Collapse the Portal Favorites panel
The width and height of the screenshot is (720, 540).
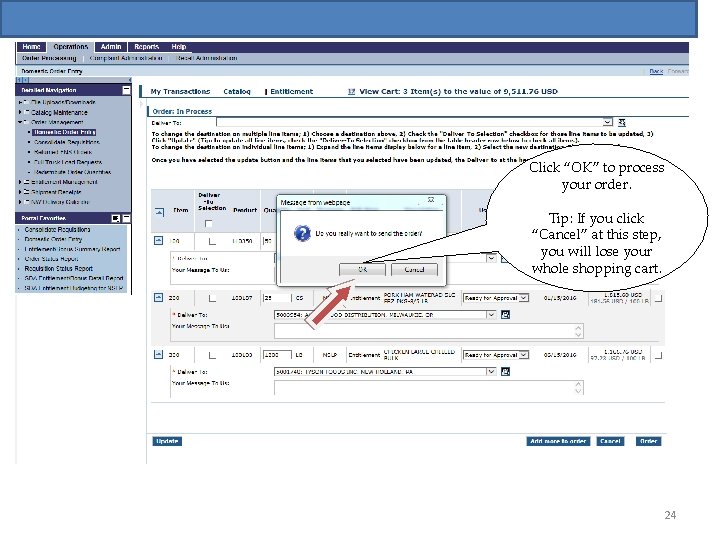click(x=126, y=219)
